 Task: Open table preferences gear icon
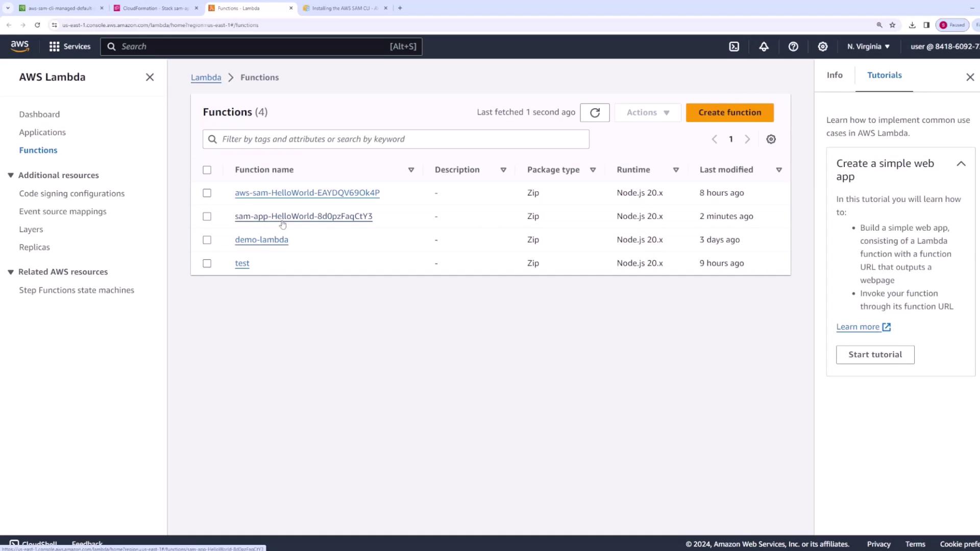tap(771, 139)
